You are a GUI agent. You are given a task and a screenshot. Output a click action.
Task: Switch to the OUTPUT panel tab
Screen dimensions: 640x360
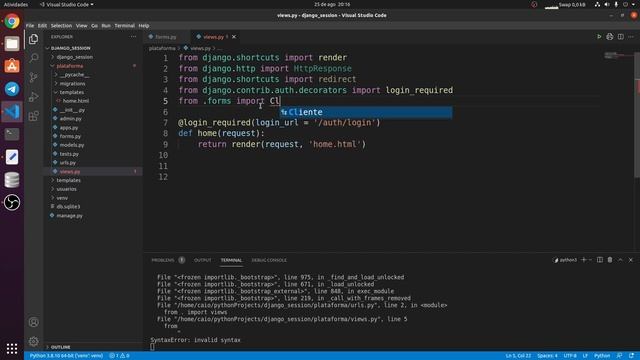coord(202,260)
